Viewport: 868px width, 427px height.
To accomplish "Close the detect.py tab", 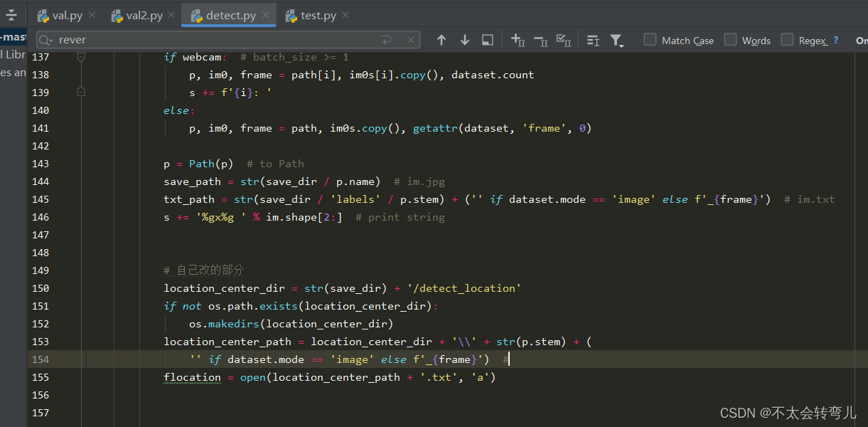I will 266,15.
